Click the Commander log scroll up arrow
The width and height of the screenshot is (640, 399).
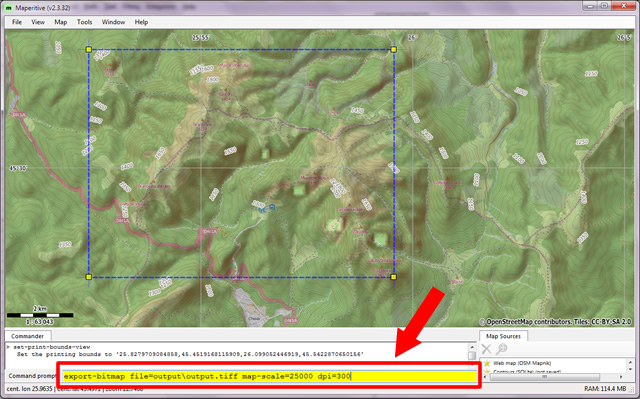tap(472, 347)
